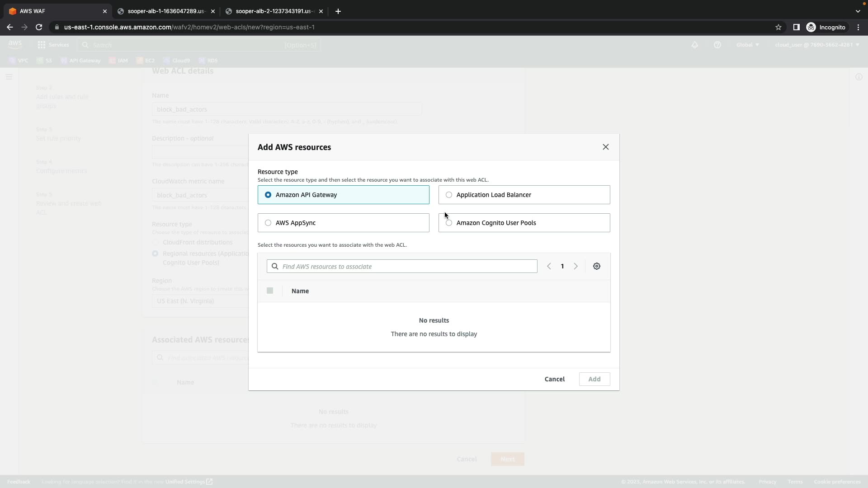The image size is (868, 488).
Task: Select Amazon Cognito User Pools option
Action: 449,223
